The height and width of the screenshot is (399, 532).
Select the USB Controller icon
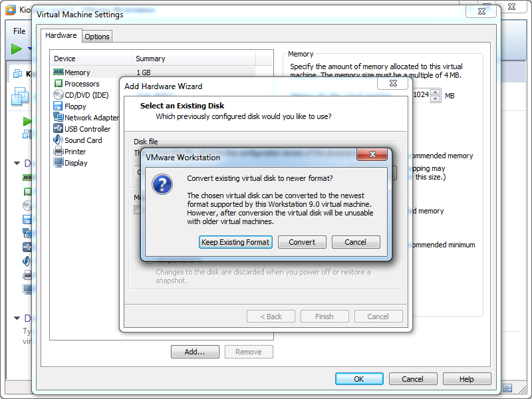[59, 129]
